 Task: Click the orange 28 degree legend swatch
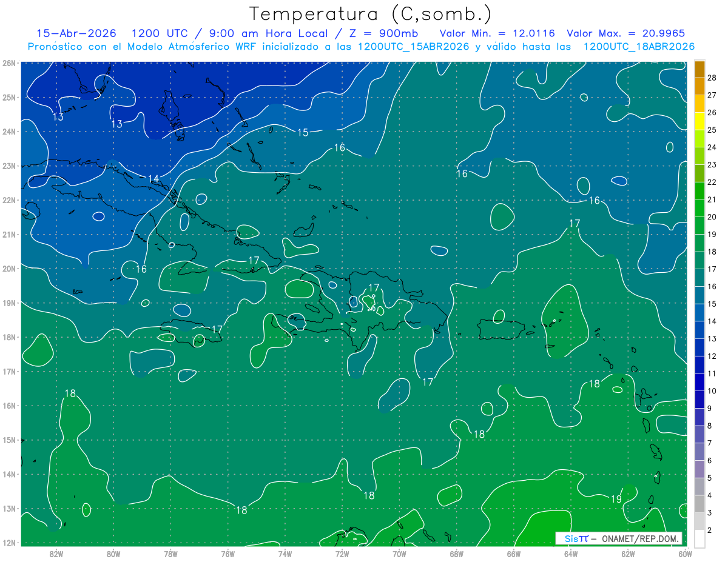(x=699, y=69)
